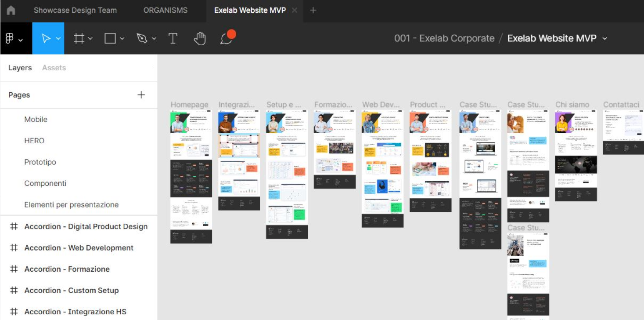Expand the Figma main menu chevron

pyautogui.click(x=20, y=40)
